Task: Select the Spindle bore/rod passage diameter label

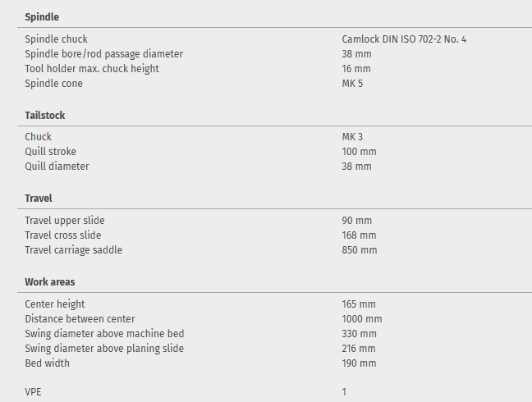Action: pyautogui.click(x=103, y=54)
